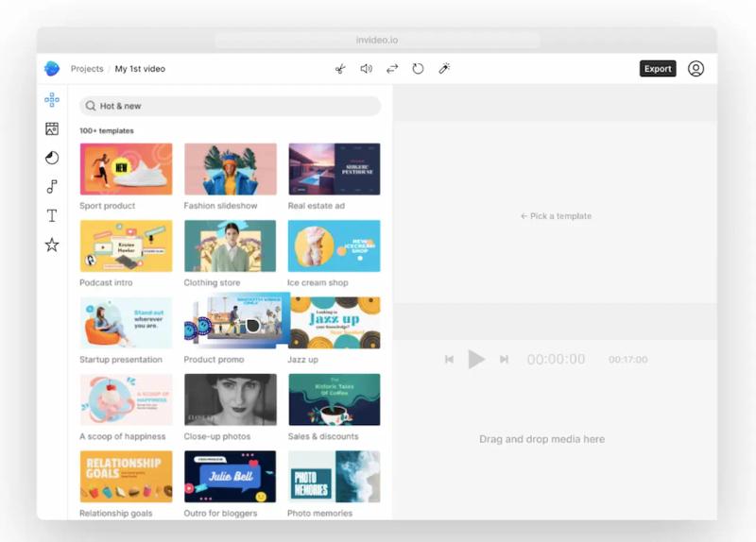Click the magic wand icon
The width and height of the screenshot is (756, 542).
tap(444, 69)
